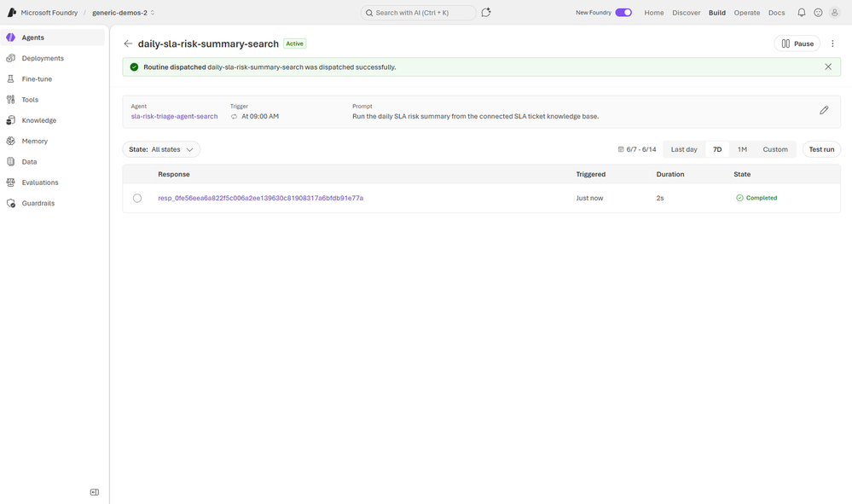Open notifications bell
This screenshot has width=852, height=504.
[x=802, y=13]
